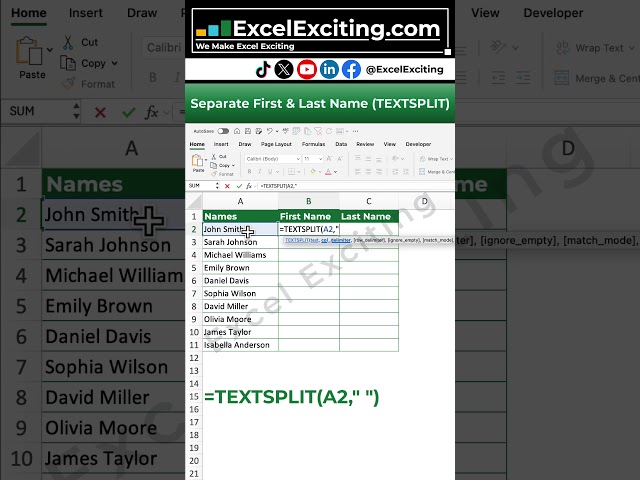
Task: Toggle the AutoSave switch in the small Excel window
Action: 223,131
